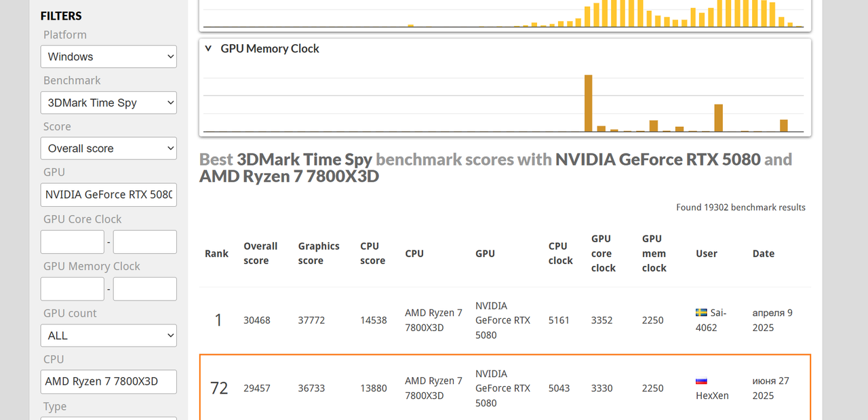Open the Platform dropdown set to Windows

point(108,56)
